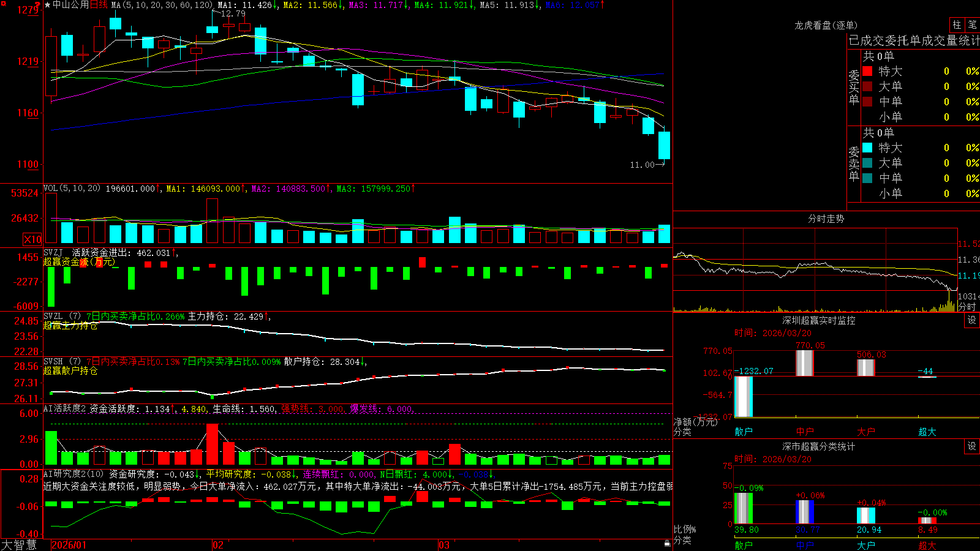This screenshot has width=980, height=551.
Task: Click the X10 volume scale badge
Action: (x=32, y=239)
